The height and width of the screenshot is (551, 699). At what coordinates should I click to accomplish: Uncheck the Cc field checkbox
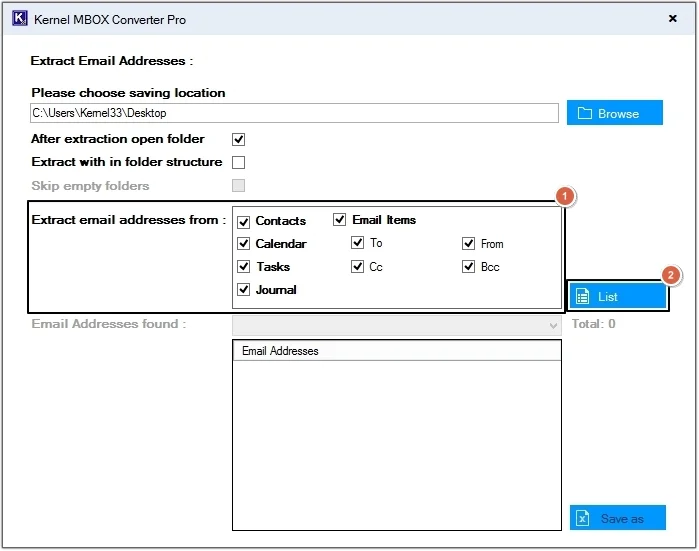tap(358, 267)
